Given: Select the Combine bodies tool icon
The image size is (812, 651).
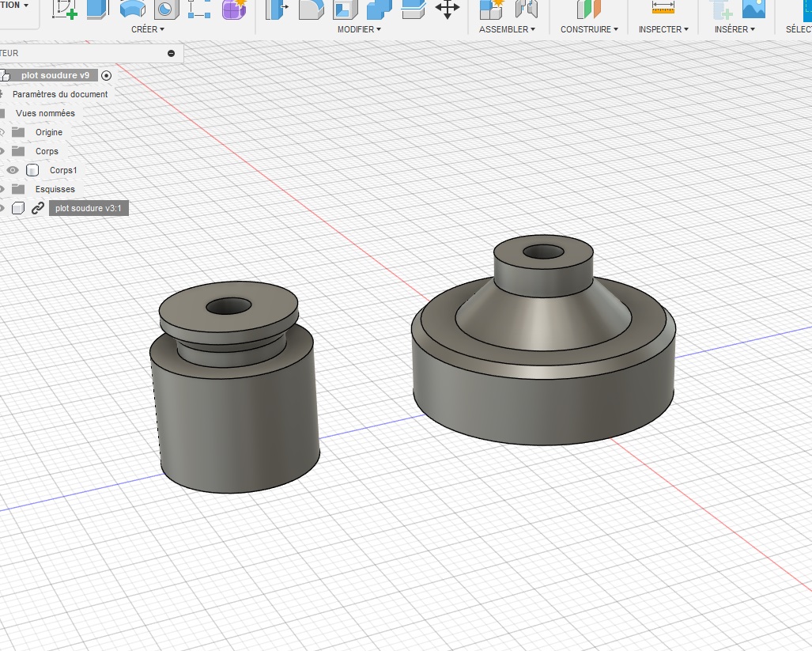Looking at the screenshot, I should 379,9.
